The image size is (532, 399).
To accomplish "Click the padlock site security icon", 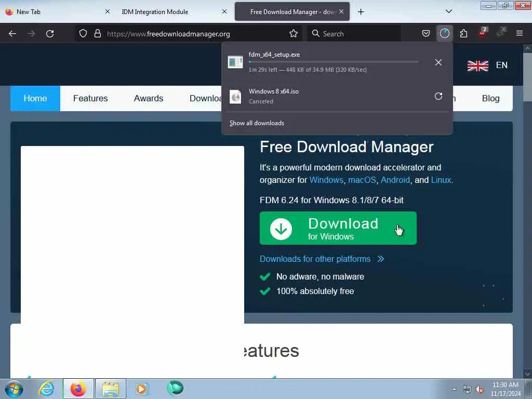I will coord(98,34).
